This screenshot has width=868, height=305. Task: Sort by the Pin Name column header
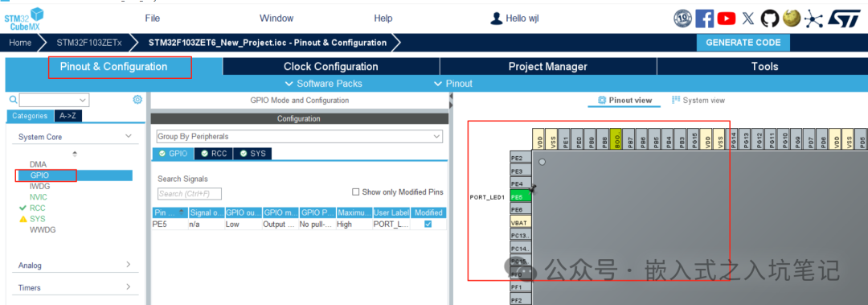click(170, 212)
